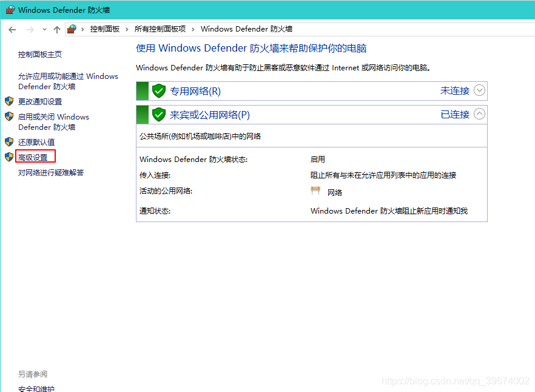
Task: Click the shield icon beside 启用或关闭 Windows Defender 防火墙
Action: (x=9, y=117)
